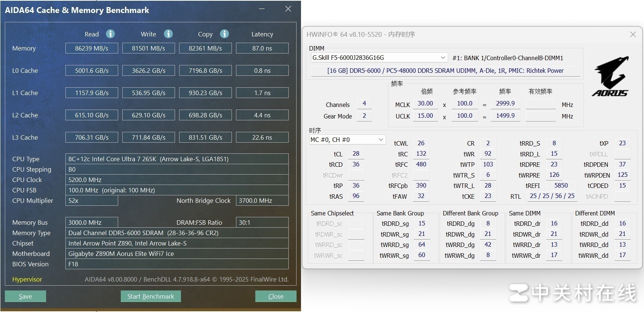This screenshot has width=644, height=312.
Task: Click tXP timing value 23
Action: (x=622, y=143)
